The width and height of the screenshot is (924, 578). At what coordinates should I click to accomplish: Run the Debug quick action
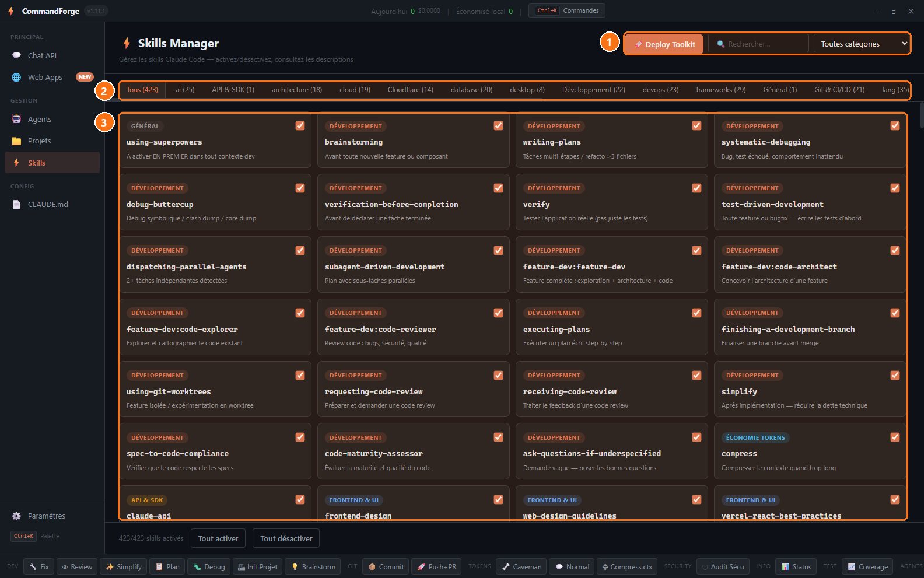(x=209, y=566)
